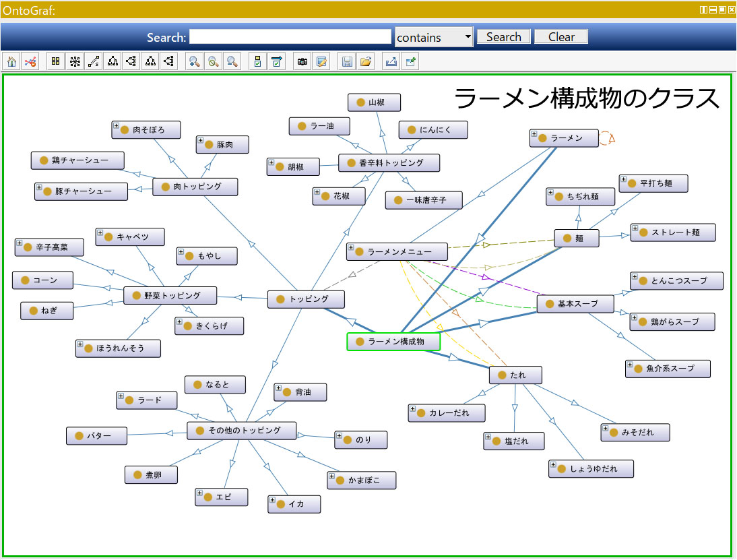Expand the しょうゆだれ node plus sign
This screenshot has width=737, height=560.
[553, 464]
